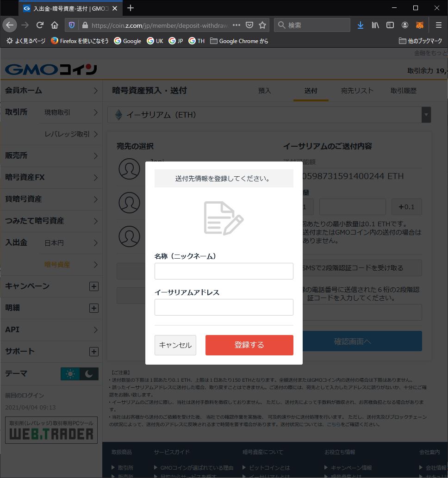Screen dimensions: 448x478
Task: Open the Firefox を使いこなそう bookmark
Action: pyautogui.click(x=80, y=41)
